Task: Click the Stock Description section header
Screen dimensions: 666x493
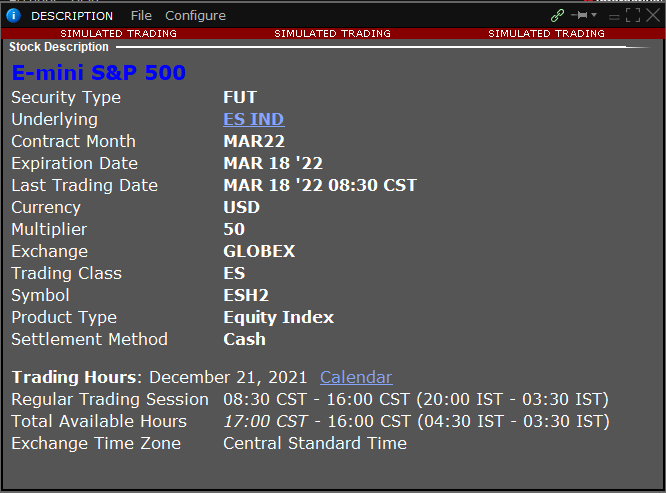Action: coord(59,47)
